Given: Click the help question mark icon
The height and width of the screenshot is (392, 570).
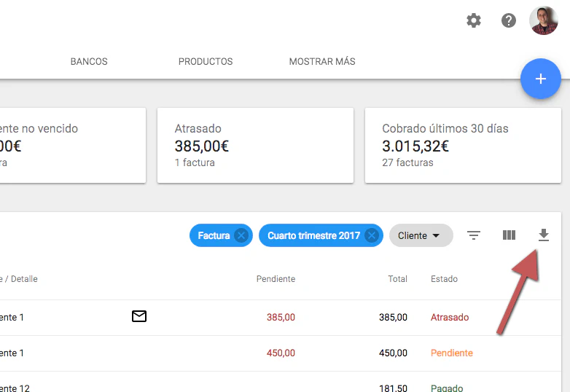Looking at the screenshot, I should tap(509, 20).
